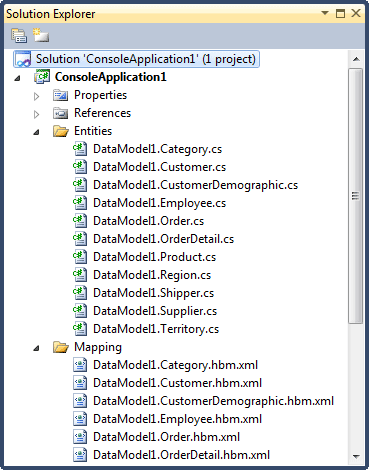
Task: Click the Mapping open folder icon
Action: [x=61, y=347]
